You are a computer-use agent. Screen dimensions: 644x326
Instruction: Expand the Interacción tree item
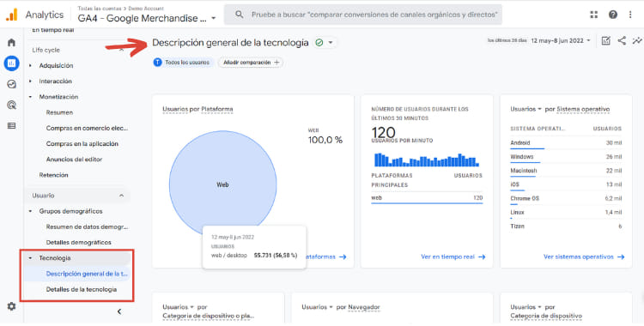click(30, 81)
